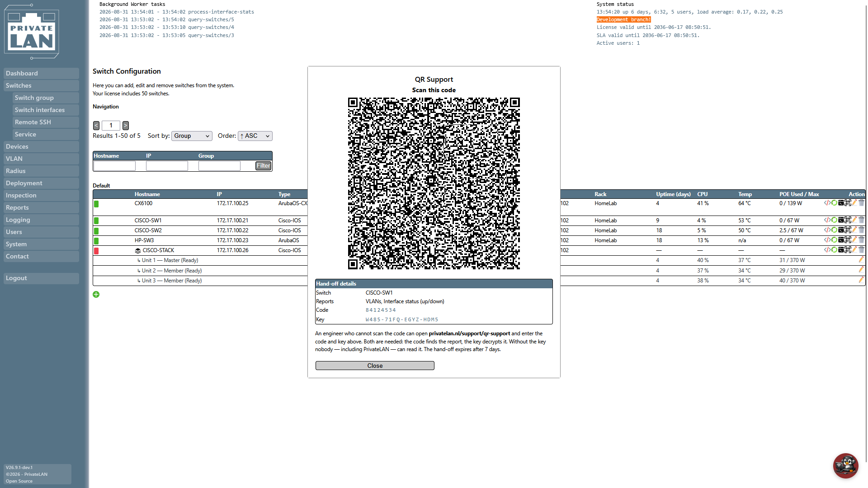Open the penguin assistant icon
The image size is (868, 488).
click(845, 465)
